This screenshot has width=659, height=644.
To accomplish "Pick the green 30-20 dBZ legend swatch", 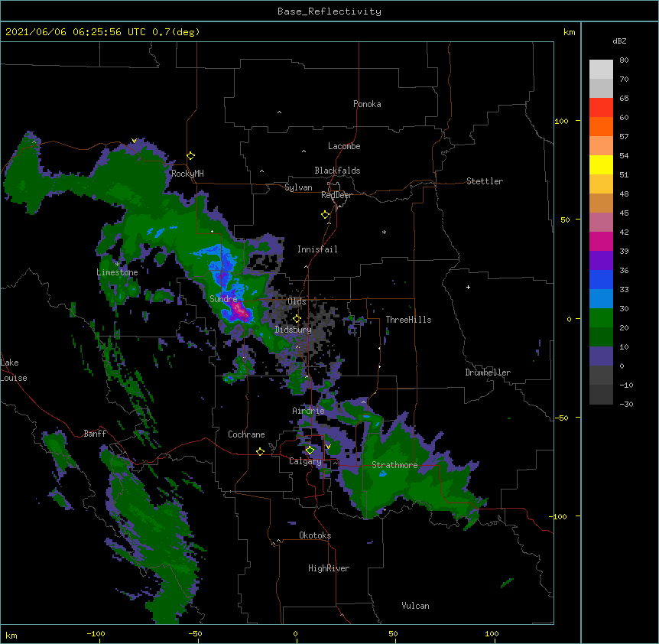I will (x=601, y=318).
